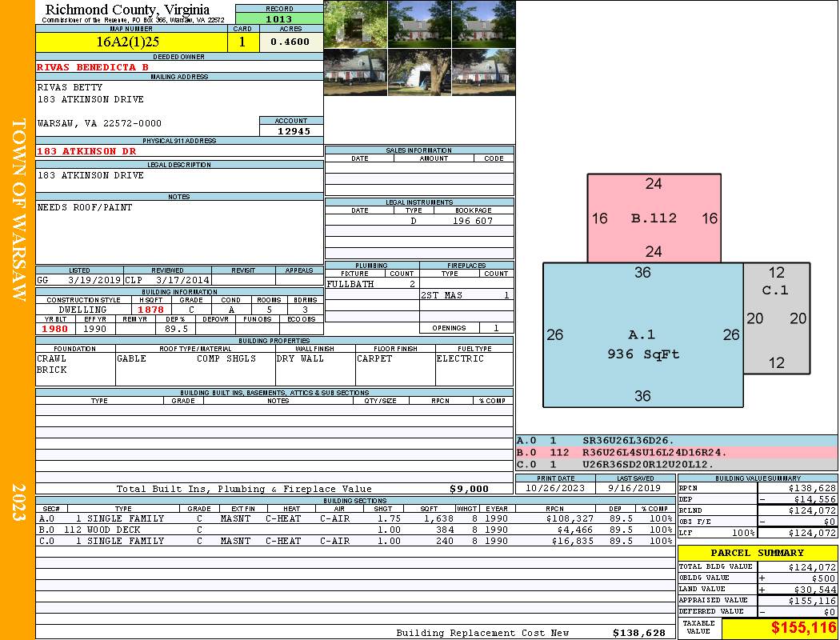Image resolution: width=840 pixels, height=640 pixels.
Task: Click account number 12945
Action: [294, 131]
